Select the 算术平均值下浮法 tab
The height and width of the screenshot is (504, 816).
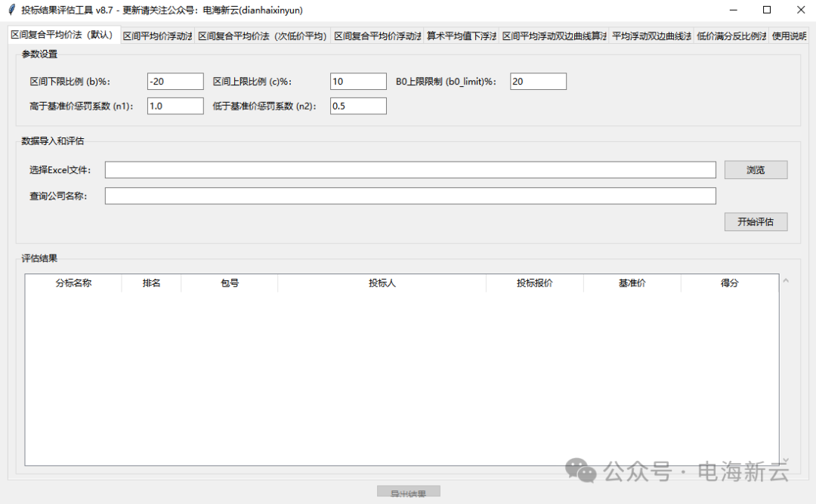point(461,36)
